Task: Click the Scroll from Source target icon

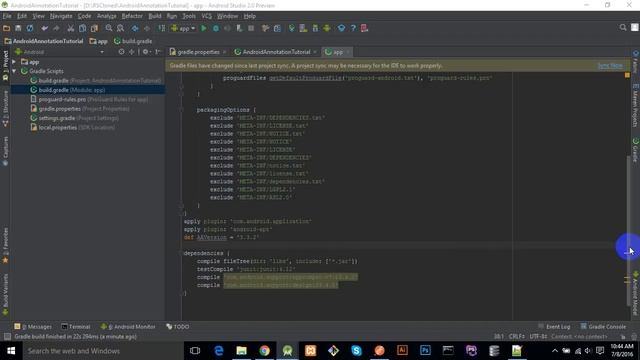Action: tap(121, 52)
